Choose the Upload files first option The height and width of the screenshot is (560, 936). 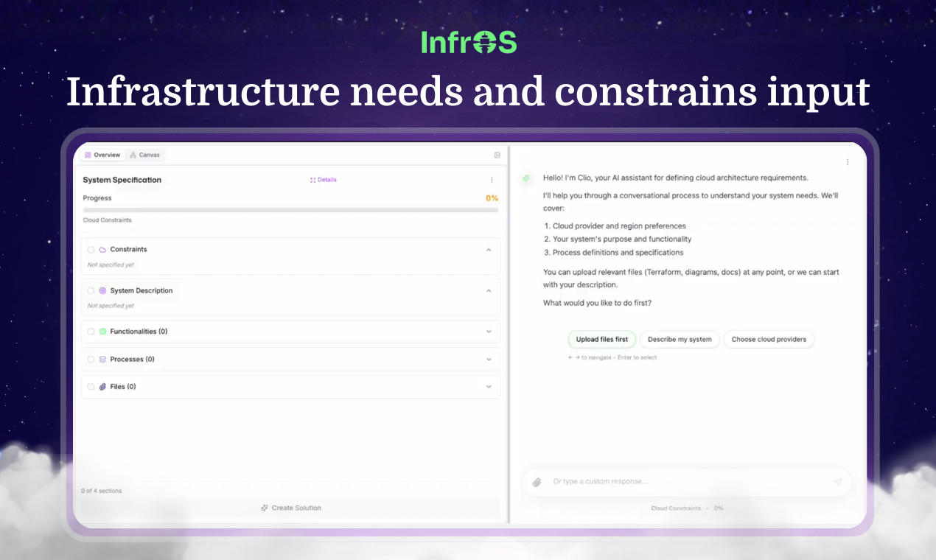click(x=601, y=339)
